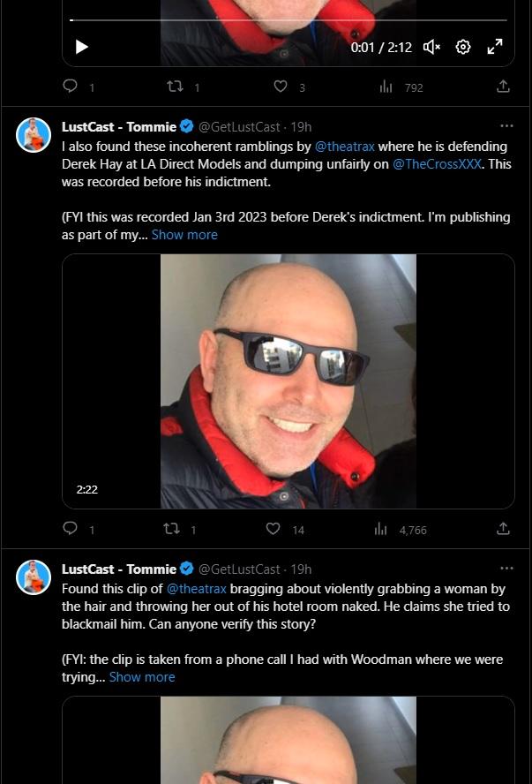Screen dimensions: 532x784
Task: Show more of the Woodman phone call tweet
Action: click(x=142, y=677)
